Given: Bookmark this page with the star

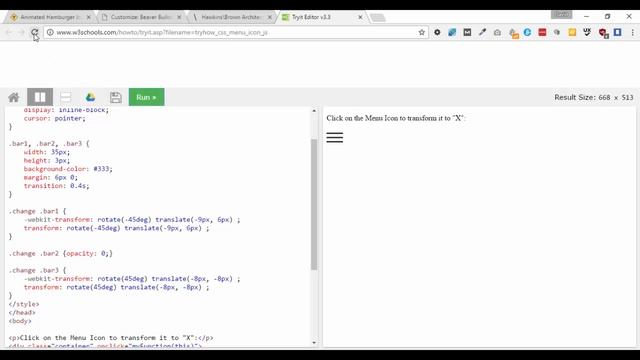Looking at the screenshot, I should pos(422,32).
